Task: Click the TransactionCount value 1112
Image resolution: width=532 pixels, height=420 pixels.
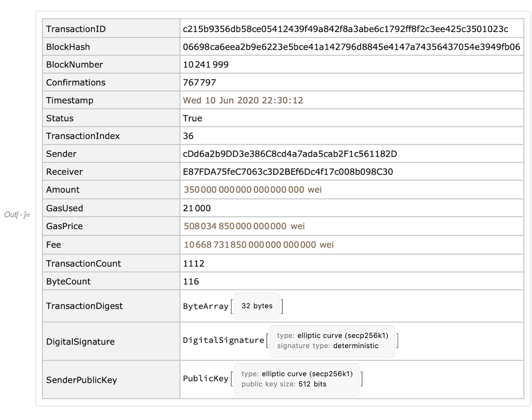Action: 194,264
